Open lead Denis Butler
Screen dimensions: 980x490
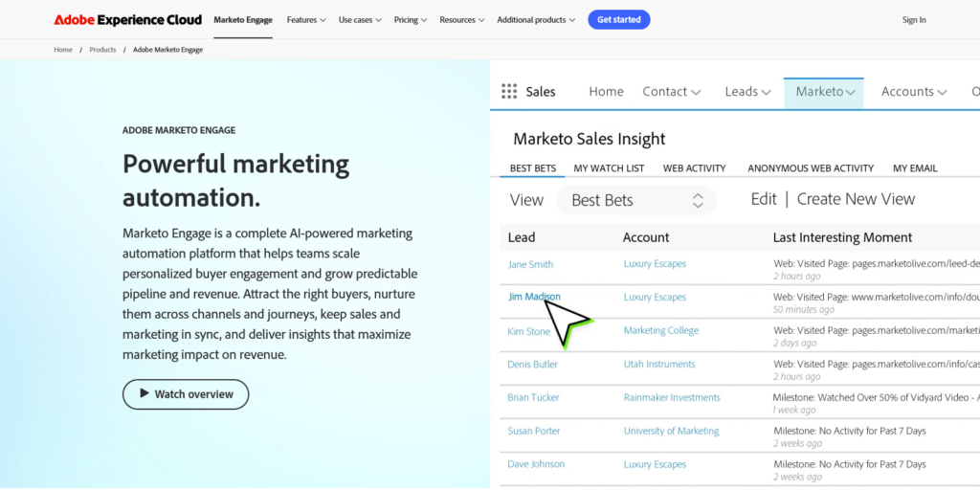coord(532,364)
